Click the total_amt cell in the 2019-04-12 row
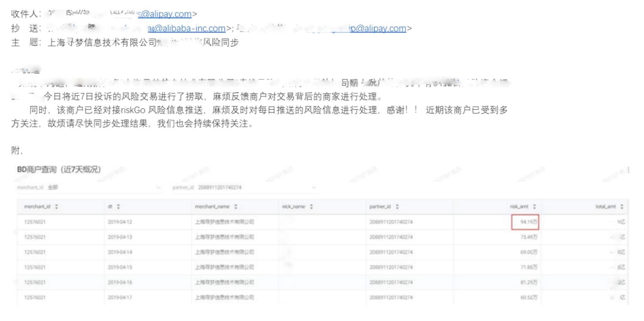Image resolution: width=644 pixels, height=321 pixels. [x=621, y=222]
